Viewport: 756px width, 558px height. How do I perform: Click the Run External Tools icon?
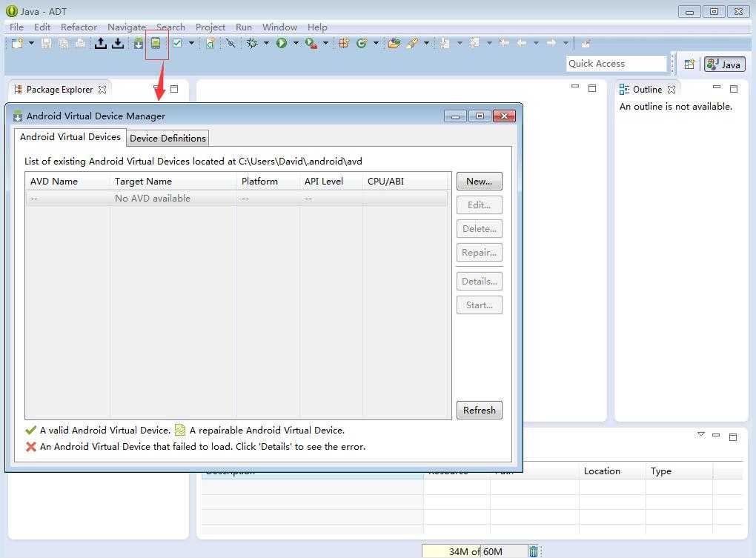(x=311, y=44)
